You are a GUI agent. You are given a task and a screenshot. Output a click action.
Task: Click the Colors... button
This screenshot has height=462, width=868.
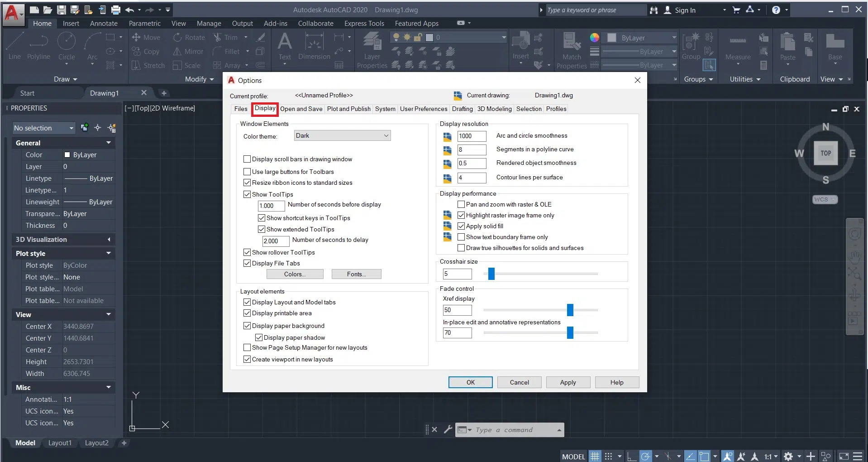(295, 274)
